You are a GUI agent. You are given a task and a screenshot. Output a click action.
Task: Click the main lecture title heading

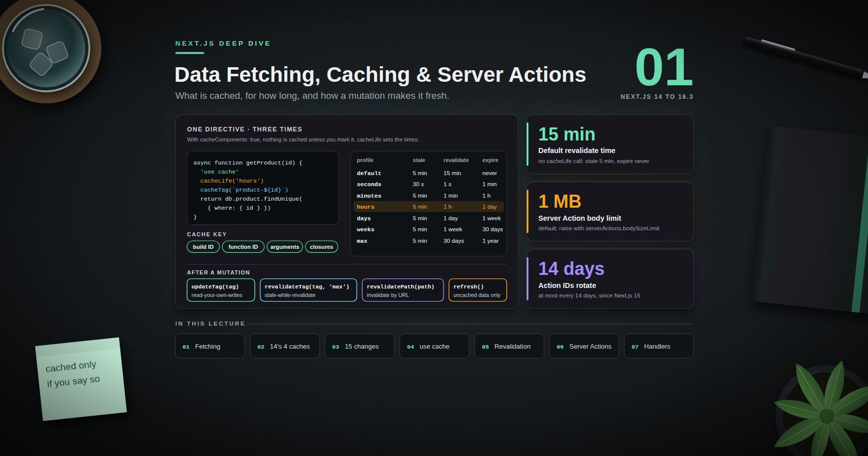(380, 74)
